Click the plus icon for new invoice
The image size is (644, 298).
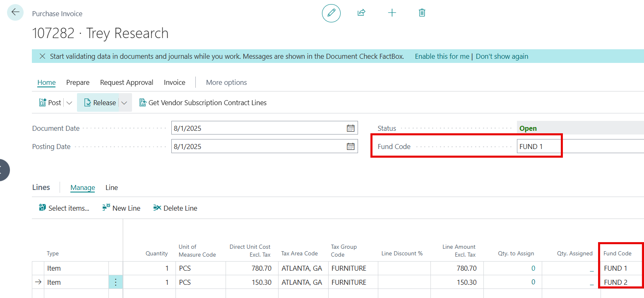pyautogui.click(x=392, y=13)
